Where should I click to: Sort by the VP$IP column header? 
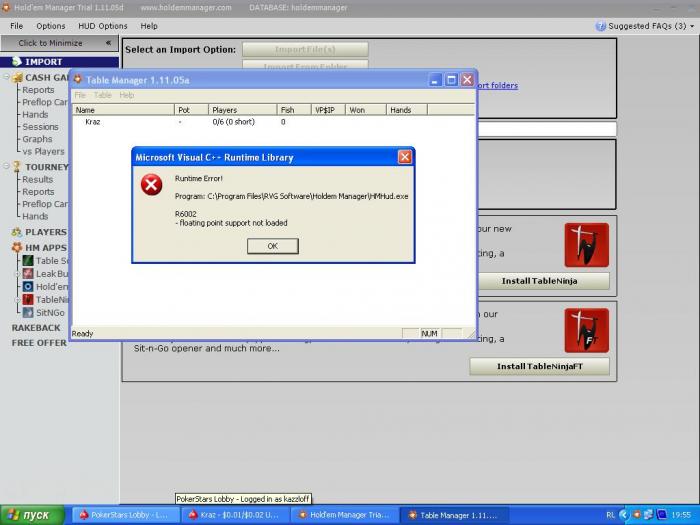click(x=328, y=110)
